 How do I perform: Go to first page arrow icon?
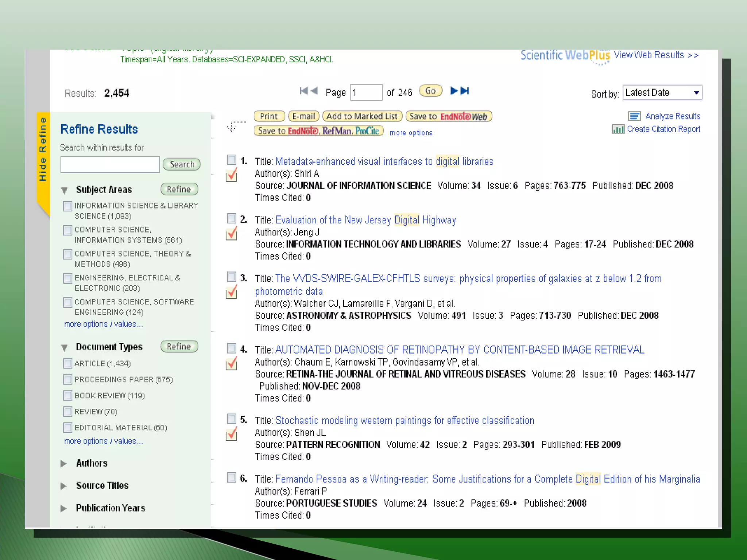(303, 91)
